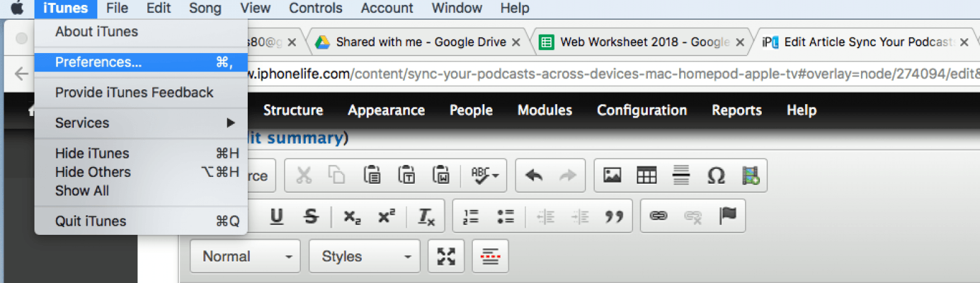
Task: Toggle block quote formatting
Action: [x=614, y=216]
